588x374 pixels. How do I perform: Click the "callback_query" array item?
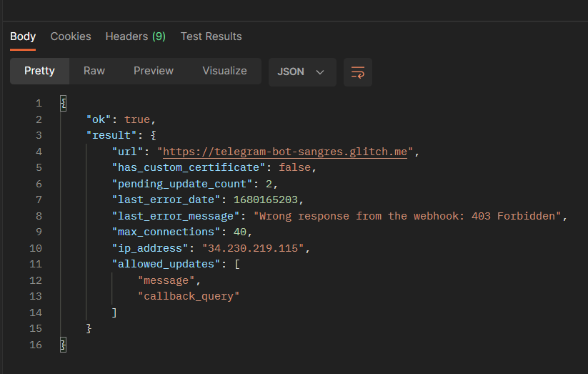click(x=189, y=297)
